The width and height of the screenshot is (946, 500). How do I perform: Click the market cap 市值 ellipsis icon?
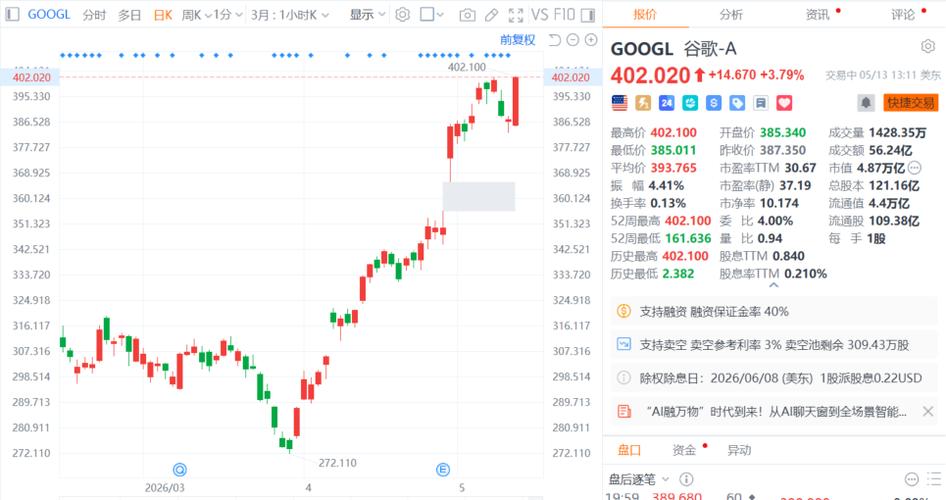click(x=915, y=168)
